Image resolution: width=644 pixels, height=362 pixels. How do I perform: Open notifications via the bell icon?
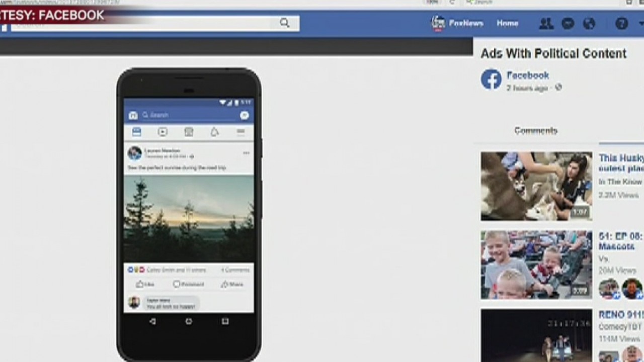pyautogui.click(x=214, y=132)
